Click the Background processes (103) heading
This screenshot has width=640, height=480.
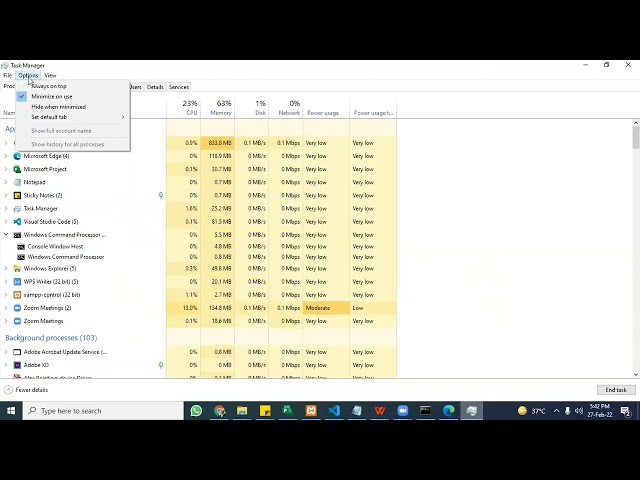(x=51, y=338)
